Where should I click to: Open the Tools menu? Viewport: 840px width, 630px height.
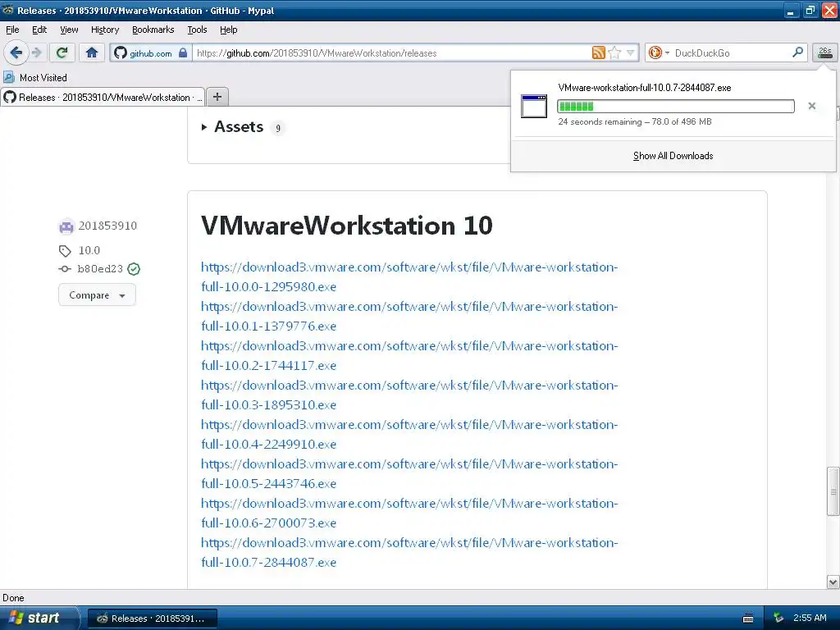(197, 30)
